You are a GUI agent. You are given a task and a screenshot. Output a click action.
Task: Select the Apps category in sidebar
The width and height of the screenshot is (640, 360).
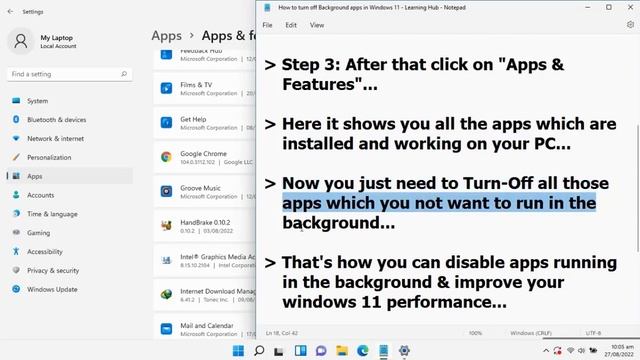click(69, 176)
